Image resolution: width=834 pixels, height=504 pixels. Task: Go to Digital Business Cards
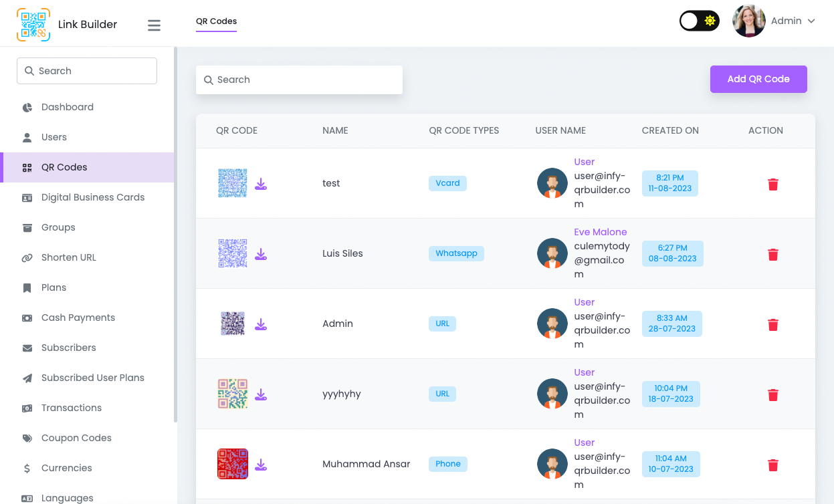(92, 197)
